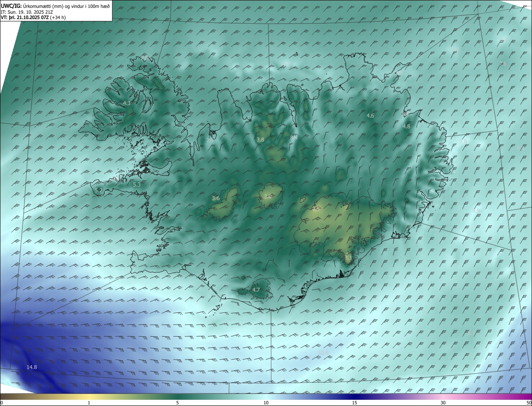Click the 4.8 value in the northeast
This screenshot has width=532, height=406.
pos(406,127)
